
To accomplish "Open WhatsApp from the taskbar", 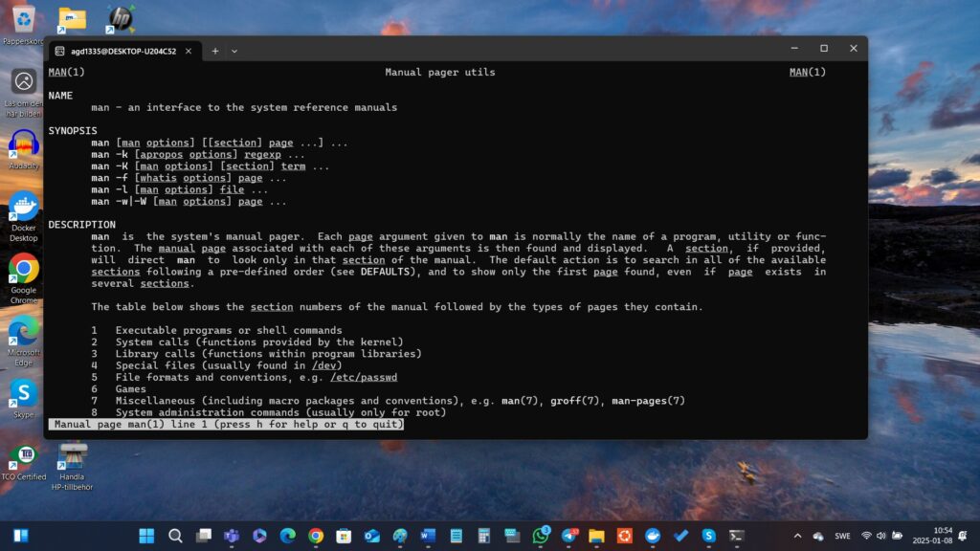I will tap(541, 536).
